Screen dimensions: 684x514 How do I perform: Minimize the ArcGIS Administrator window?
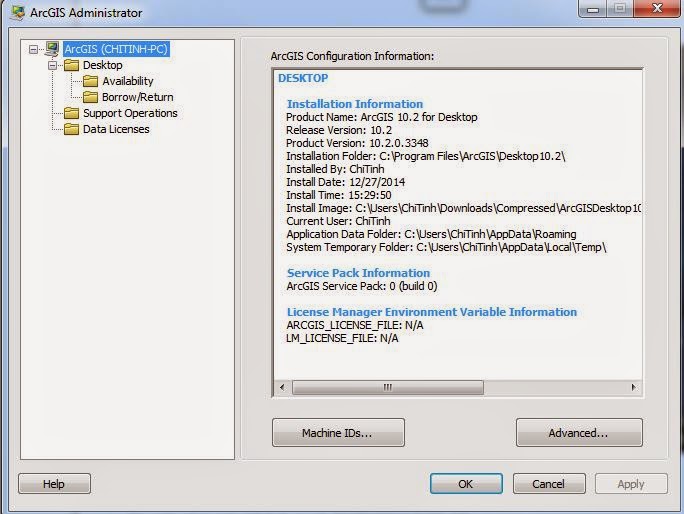[593, 9]
